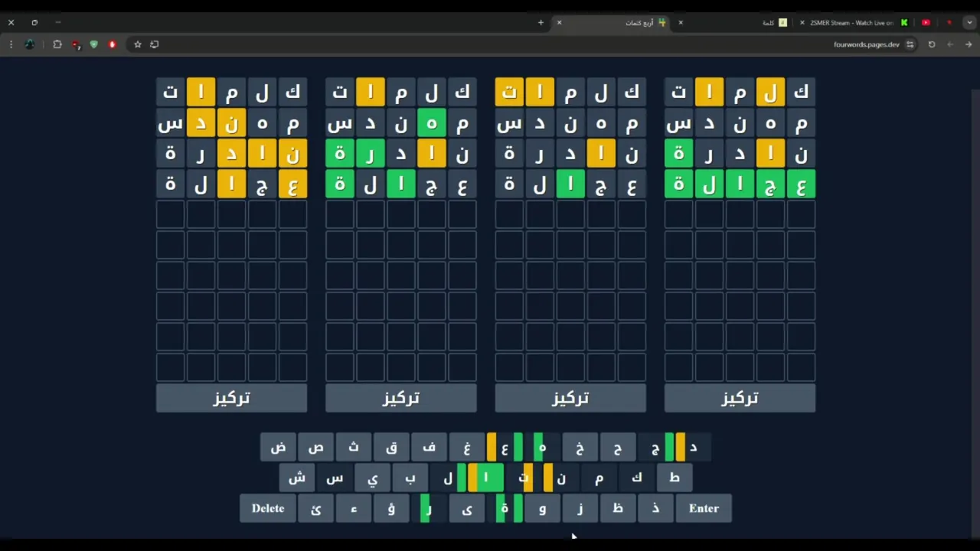Click the Delete key on the keyboard

pos(268,509)
